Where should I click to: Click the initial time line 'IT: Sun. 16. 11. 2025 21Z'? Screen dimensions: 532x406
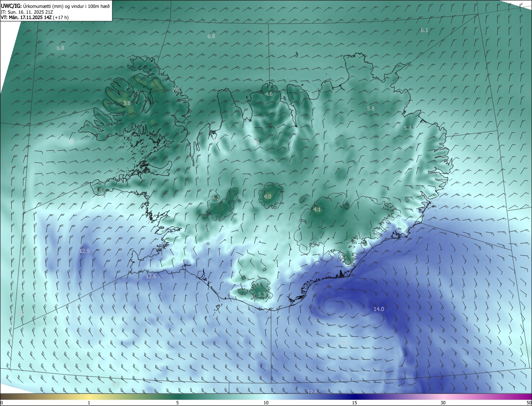pyautogui.click(x=27, y=12)
